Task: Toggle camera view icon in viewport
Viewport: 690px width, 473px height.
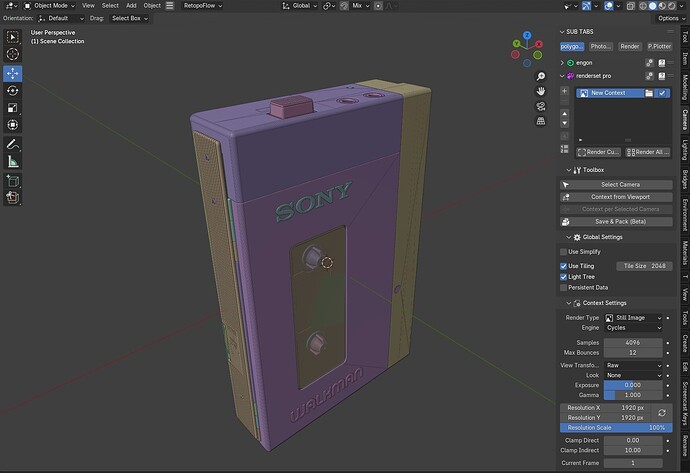Action: point(541,106)
